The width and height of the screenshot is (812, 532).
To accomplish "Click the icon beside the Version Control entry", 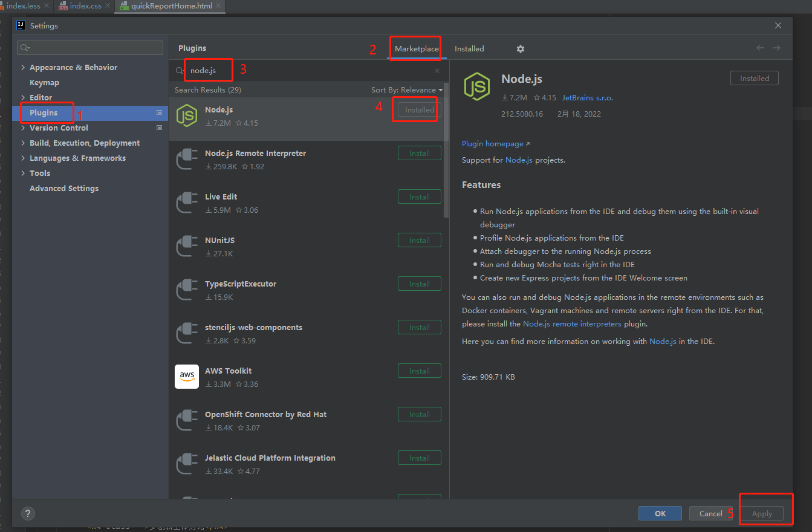I will click(x=159, y=128).
